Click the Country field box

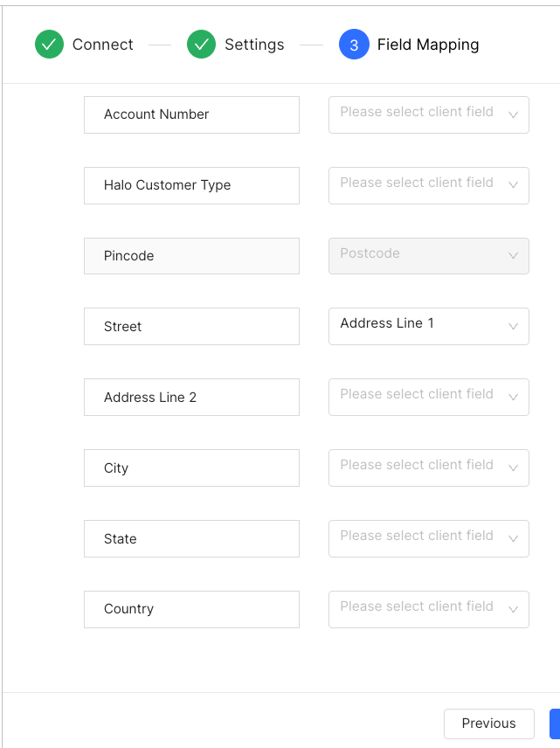click(191, 609)
